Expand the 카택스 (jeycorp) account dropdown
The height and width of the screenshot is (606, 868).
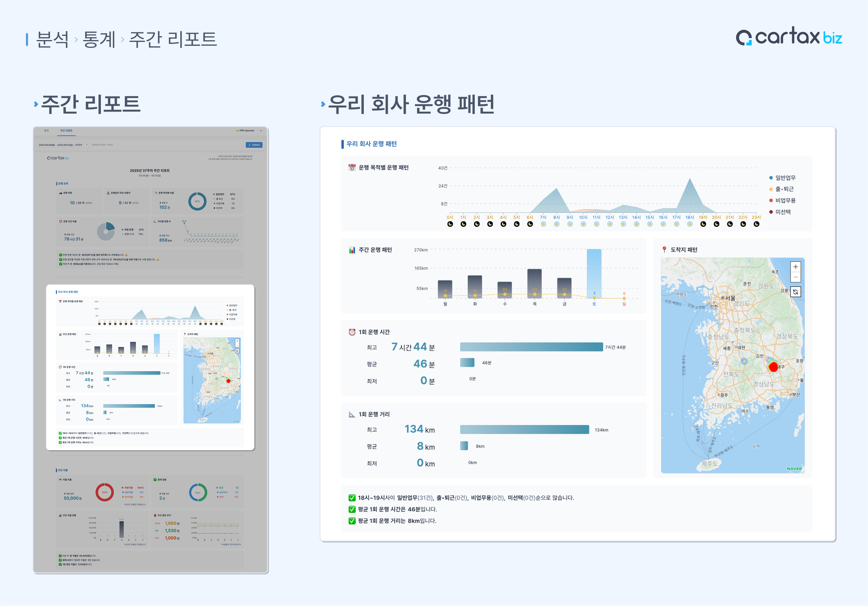249,130
